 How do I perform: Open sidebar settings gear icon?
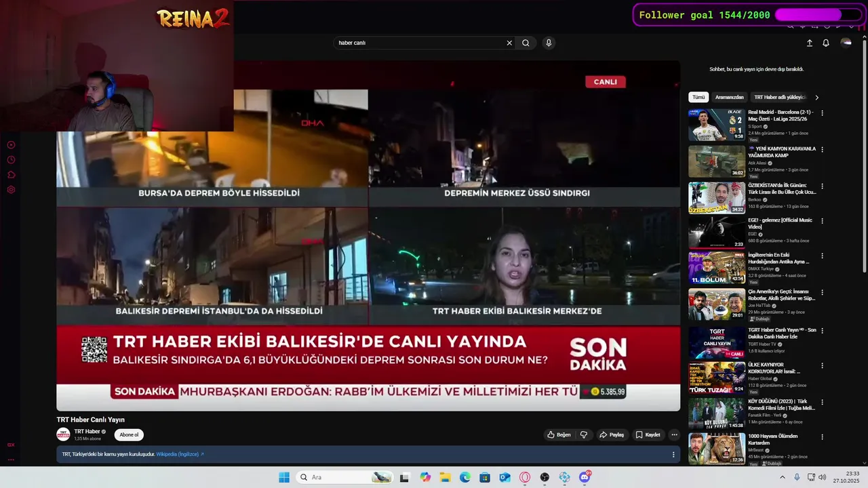coord(11,190)
